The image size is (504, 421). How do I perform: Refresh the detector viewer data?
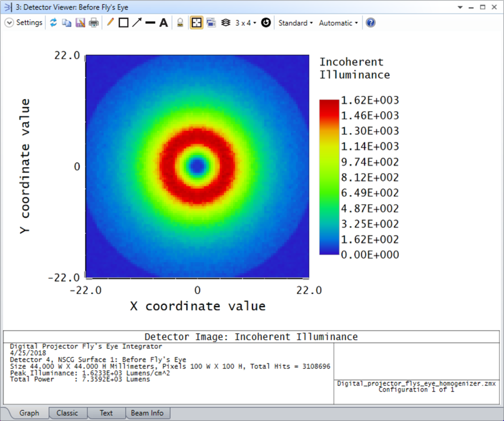54,22
